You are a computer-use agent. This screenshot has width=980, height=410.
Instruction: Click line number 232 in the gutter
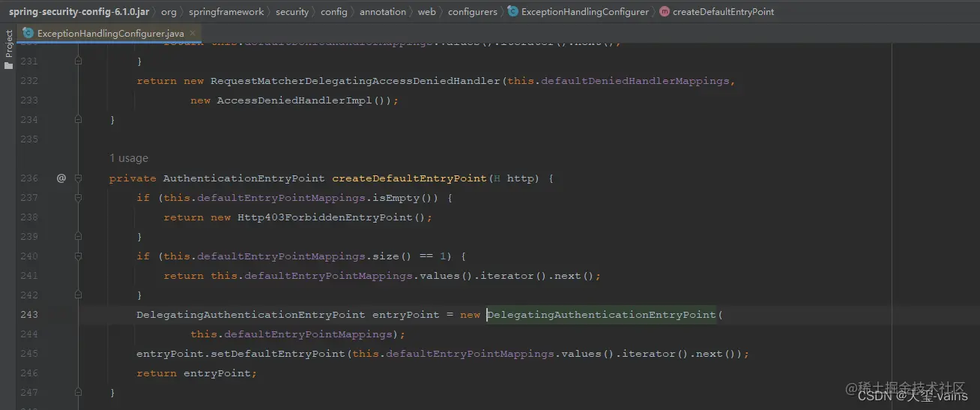pos(29,81)
